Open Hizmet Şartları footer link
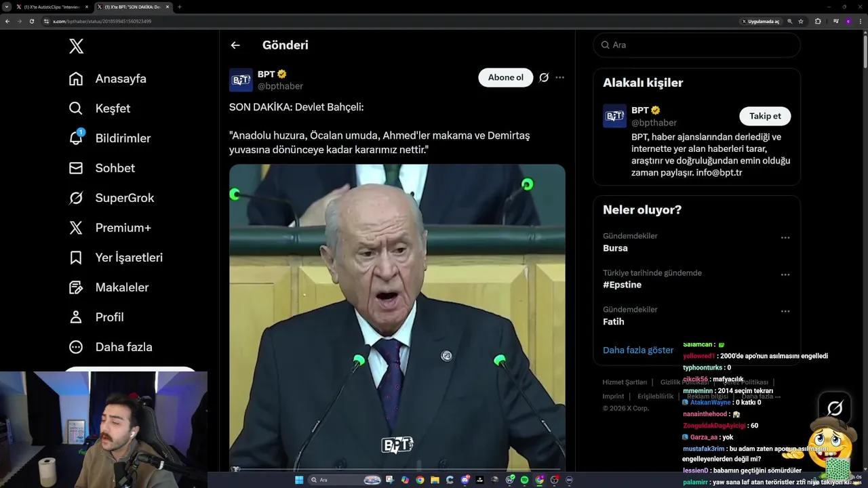This screenshot has width=868, height=488. [x=625, y=382]
